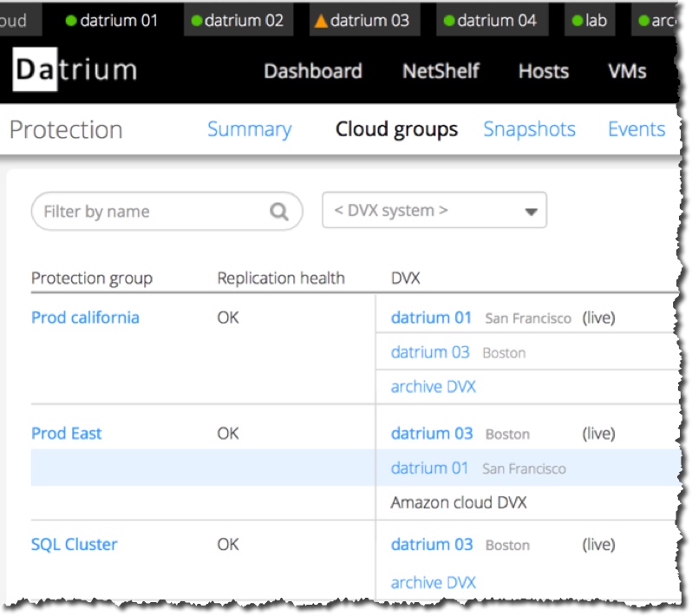Open datrium 03 live under Prod East
The width and height of the screenshot is (692, 616).
click(432, 433)
